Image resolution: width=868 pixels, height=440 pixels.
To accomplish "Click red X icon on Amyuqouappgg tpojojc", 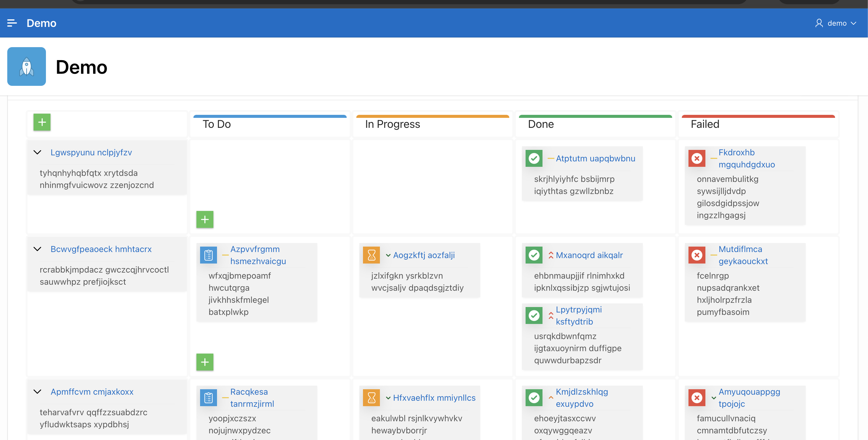I will [697, 398].
